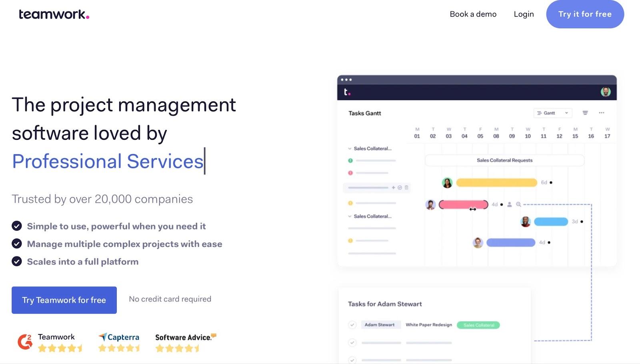This screenshot has height=364, width=640.
Task: Click the avatar beside the purple Gantt bar
Action: tap(478, 243)
